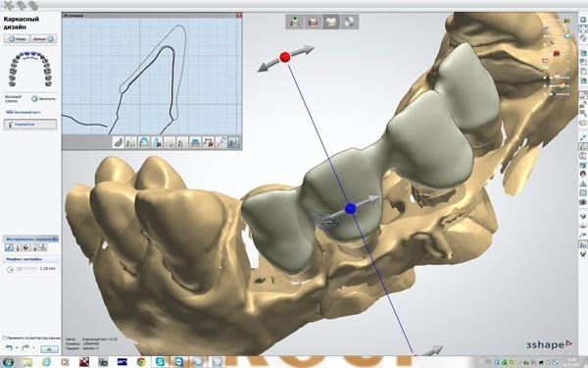
Task: Click the patient face icon in the right toolbar
Action: pos(583,174)
